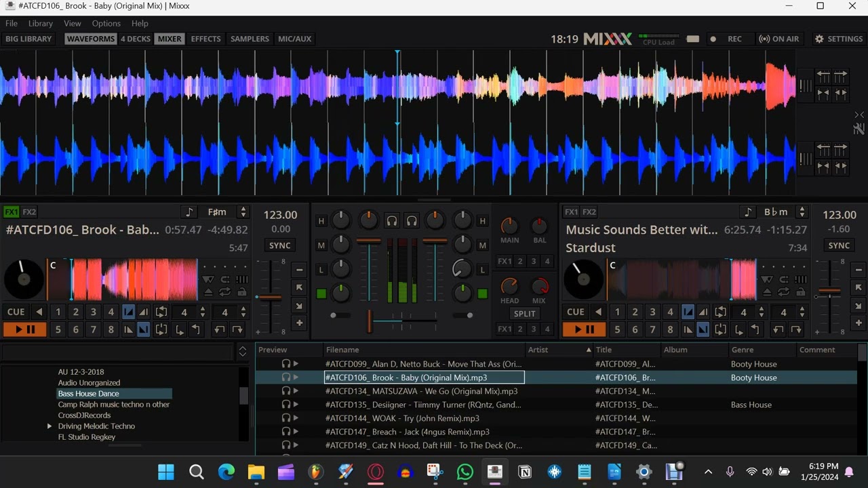This screenshot has width=868, height=488.
Task: Open the Options menu
Action: coord(106,23)
